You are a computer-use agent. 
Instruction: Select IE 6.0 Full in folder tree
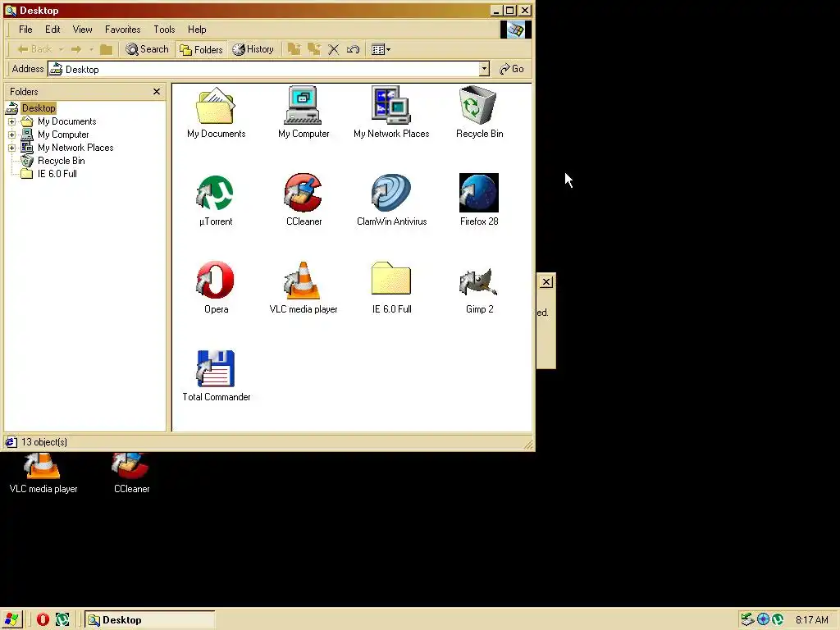(57, 174)
